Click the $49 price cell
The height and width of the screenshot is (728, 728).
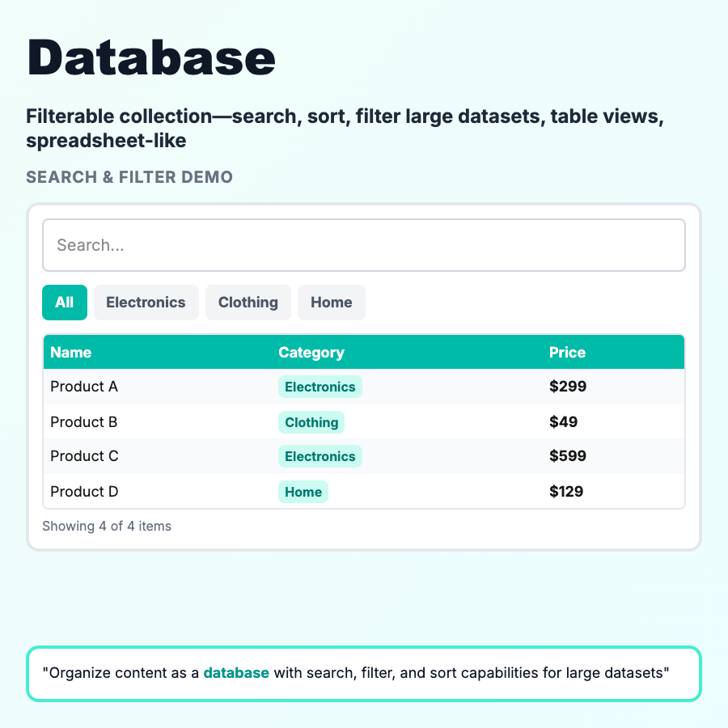[563, 422]
